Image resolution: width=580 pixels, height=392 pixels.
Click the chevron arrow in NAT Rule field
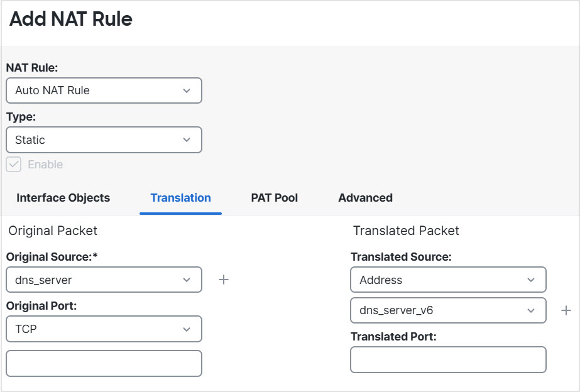click(187, 90)
